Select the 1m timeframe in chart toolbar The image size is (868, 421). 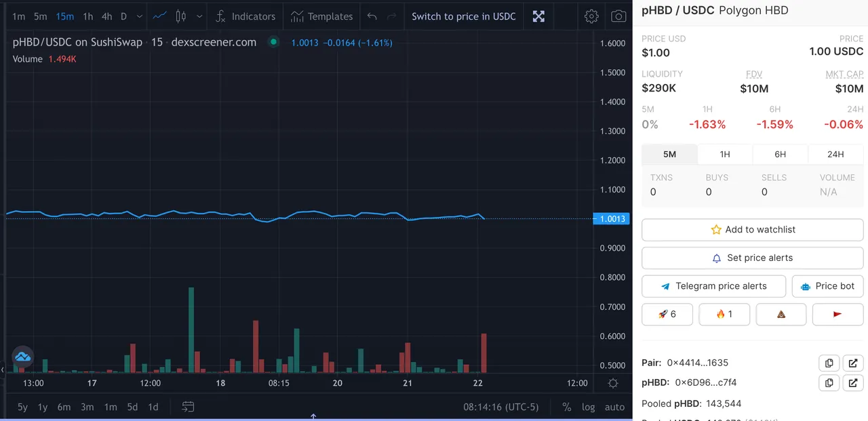tap(18, 16)
